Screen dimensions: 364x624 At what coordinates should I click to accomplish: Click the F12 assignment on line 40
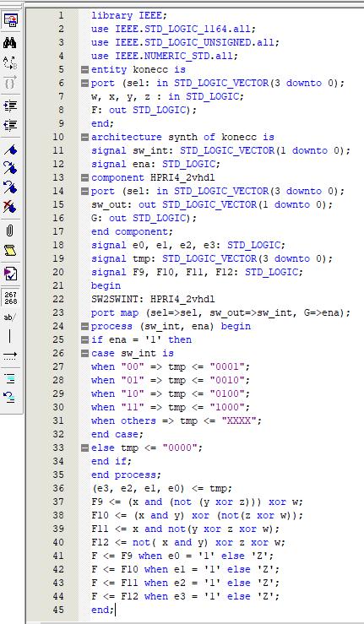coord(188,542)
